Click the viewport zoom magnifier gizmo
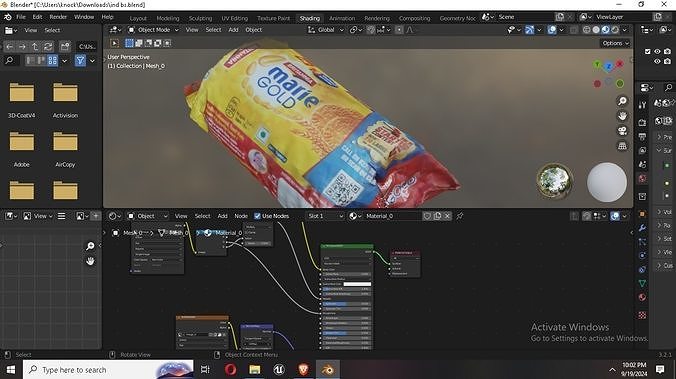 point(622,101)
